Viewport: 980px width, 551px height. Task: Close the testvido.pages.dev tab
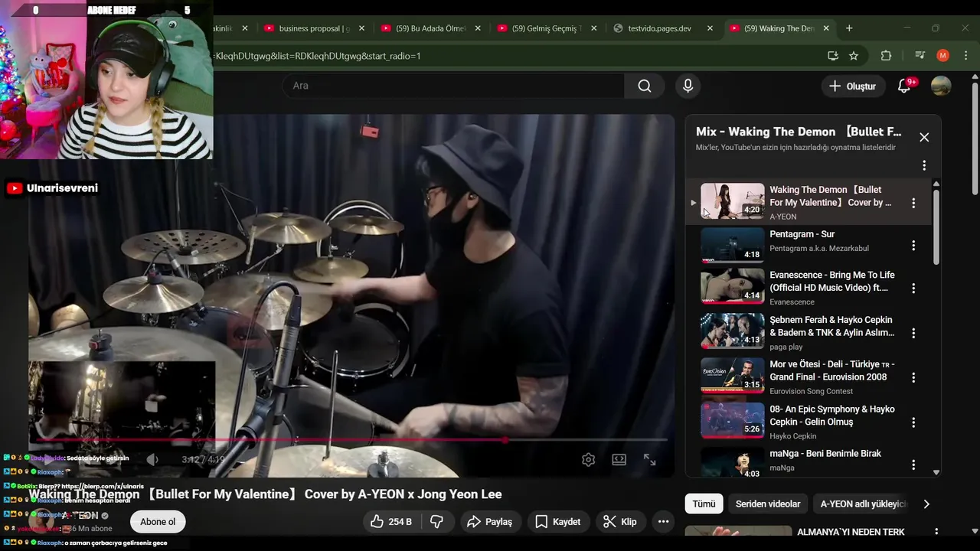point(710,28)
